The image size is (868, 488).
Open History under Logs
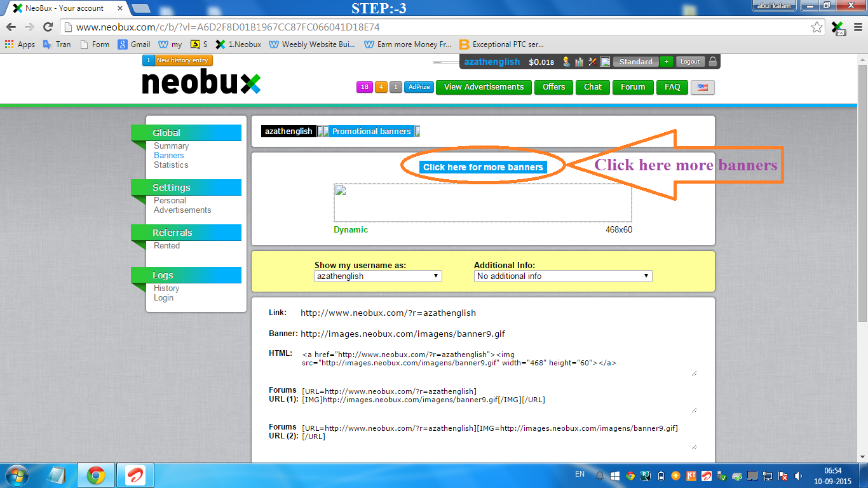tap(166, 288)
